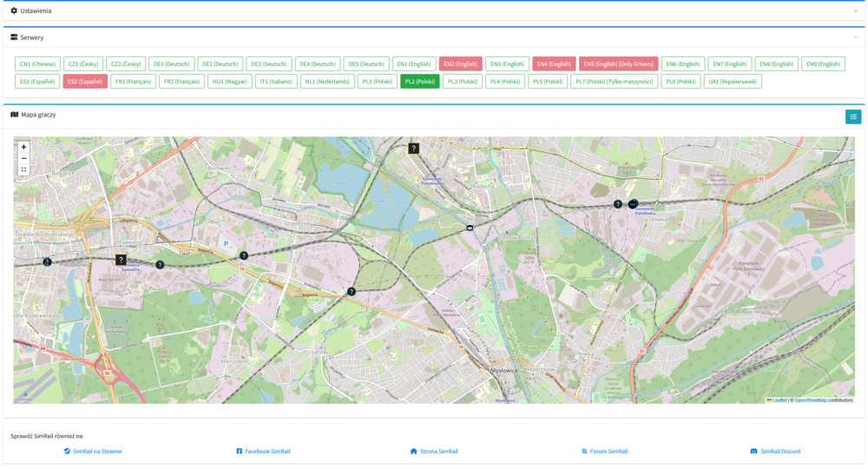Select server ES2 (Español)
The height and width of the screenshot is (469, 868).
click(x=85, y=82)
